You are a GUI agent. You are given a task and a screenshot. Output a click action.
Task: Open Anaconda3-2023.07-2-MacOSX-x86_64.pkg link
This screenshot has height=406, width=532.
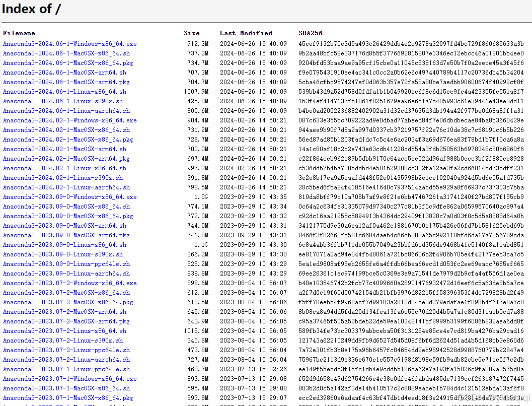tap(68, 302)
